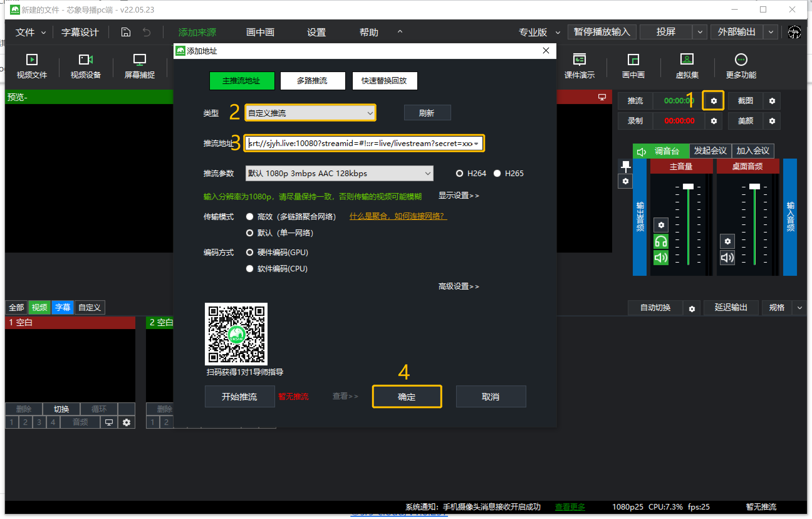Expand the Professional Edition (专业版) dropdown
The image size is (812, 519).
tap(539, 32)
